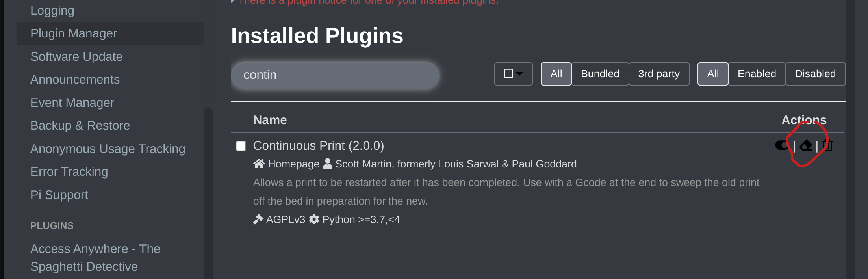Check the checkbox next to Continuous Print
Image resolution: width=868 pixels, height=279 pixels.
coord(241,146)
